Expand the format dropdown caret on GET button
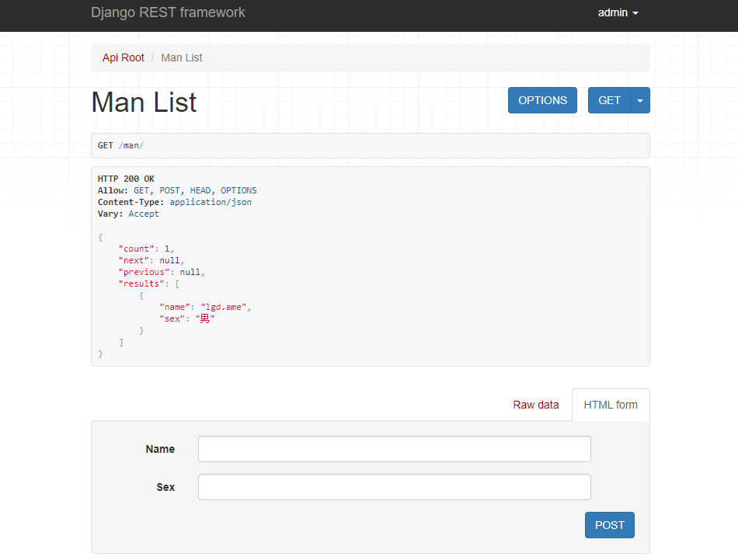 [639, 100]
